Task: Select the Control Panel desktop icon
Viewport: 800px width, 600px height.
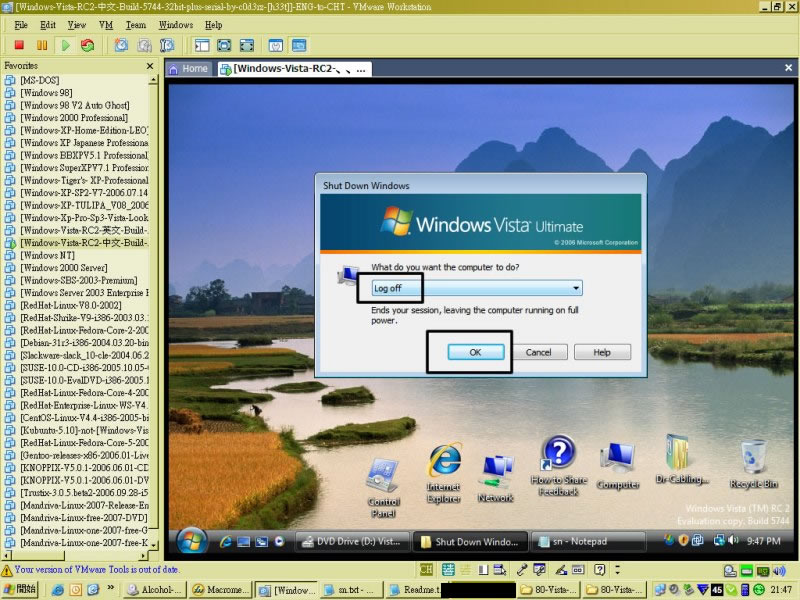Action: click(383, 487)
